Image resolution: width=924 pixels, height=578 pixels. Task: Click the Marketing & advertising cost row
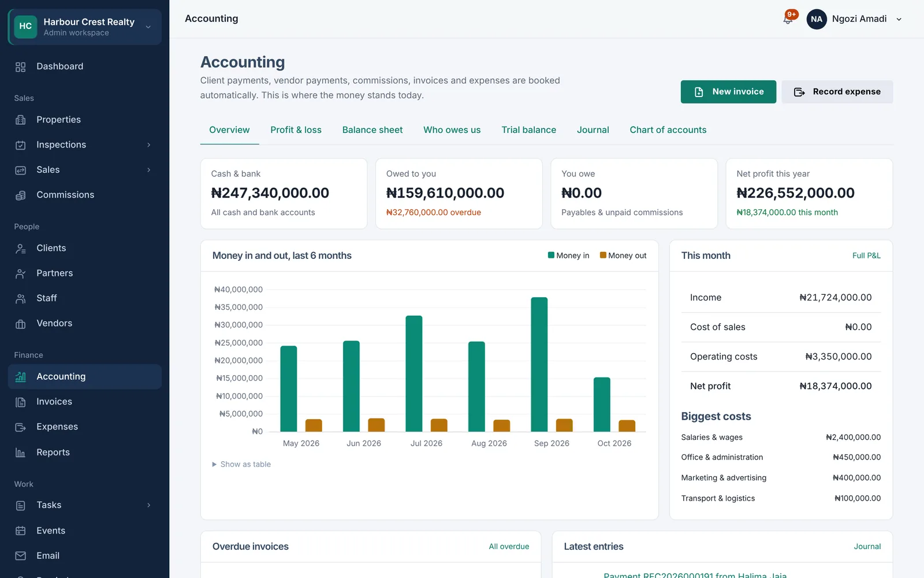(781, 478)
